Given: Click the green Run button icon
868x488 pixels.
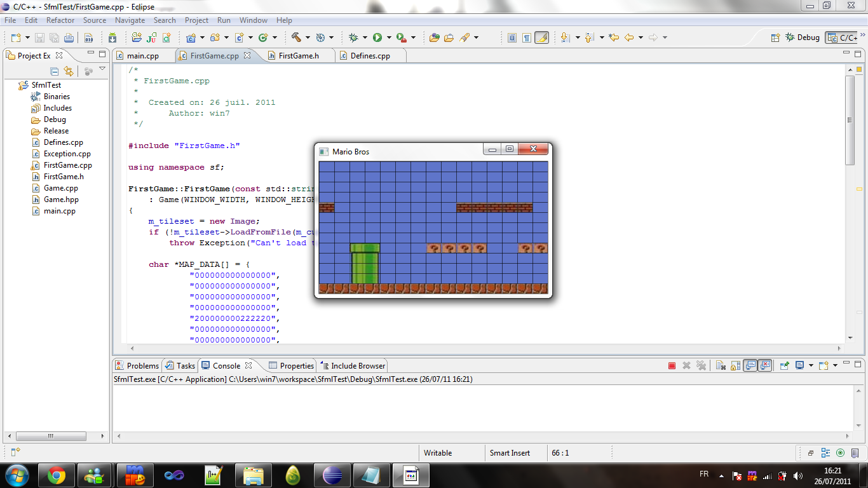Looking at the screenshot, I should click(377, 37).
